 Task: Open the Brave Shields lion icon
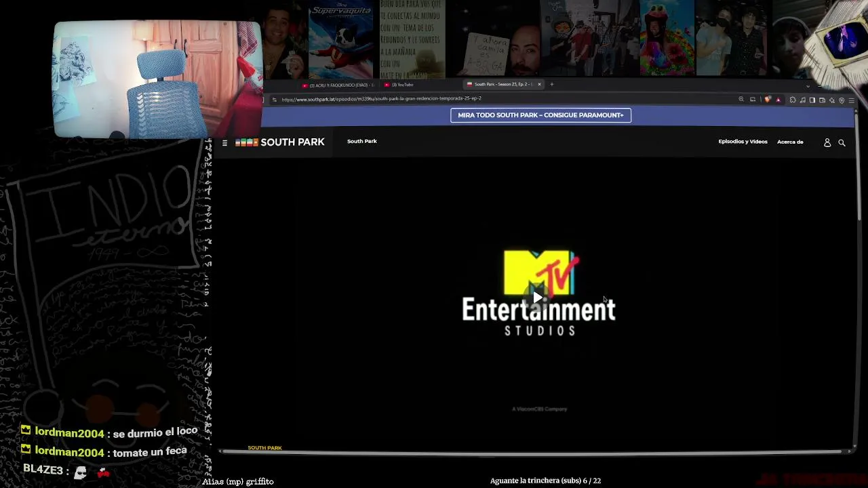click(768, 100)
